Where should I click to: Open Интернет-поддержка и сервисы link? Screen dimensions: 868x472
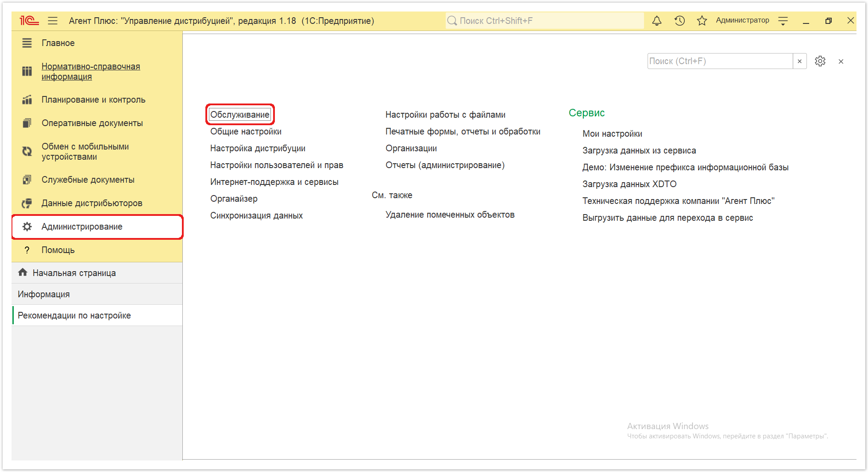click(274, 182)
